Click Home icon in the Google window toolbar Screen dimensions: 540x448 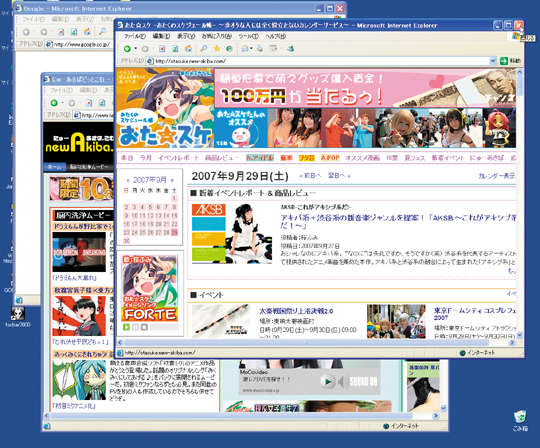click(87, 32)
